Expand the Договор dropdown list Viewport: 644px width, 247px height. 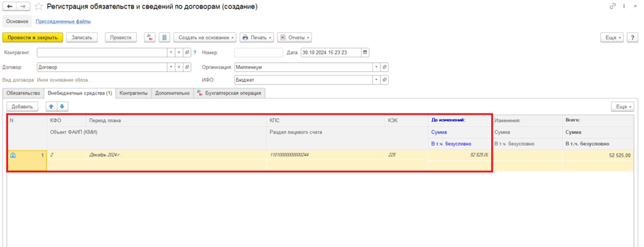pos(172,67)
